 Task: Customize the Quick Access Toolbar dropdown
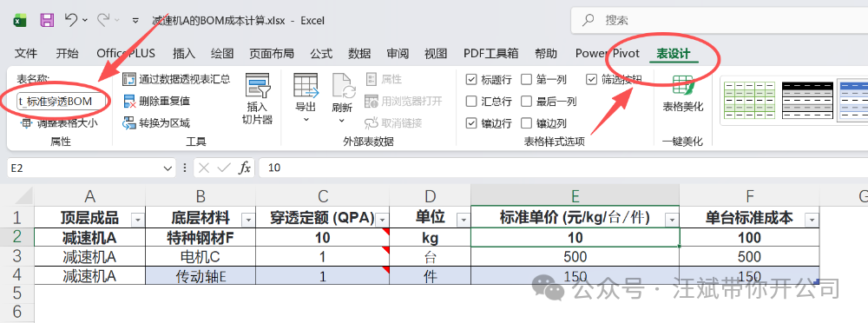pos(135,21)
